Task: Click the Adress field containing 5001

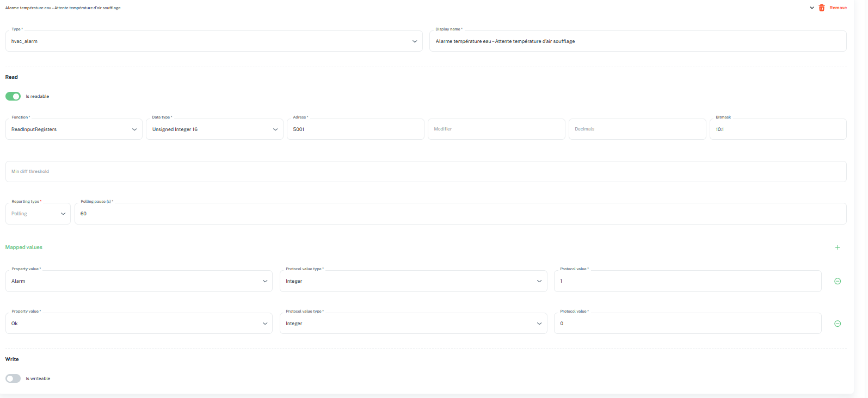Action: [x=355, y=129]
